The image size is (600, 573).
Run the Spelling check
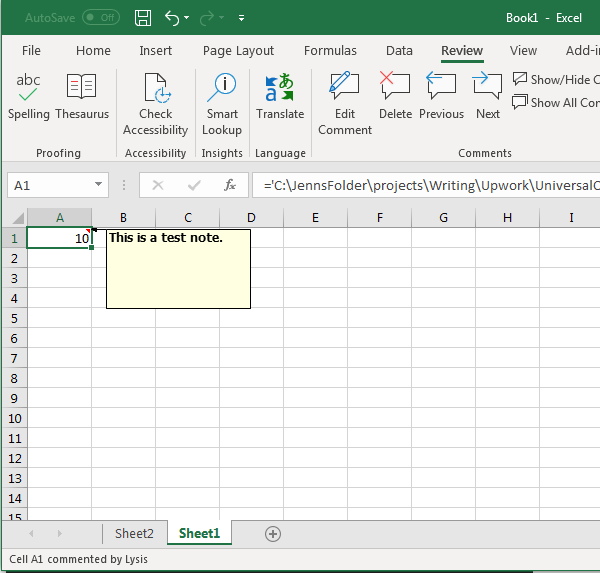click(28, 96)
